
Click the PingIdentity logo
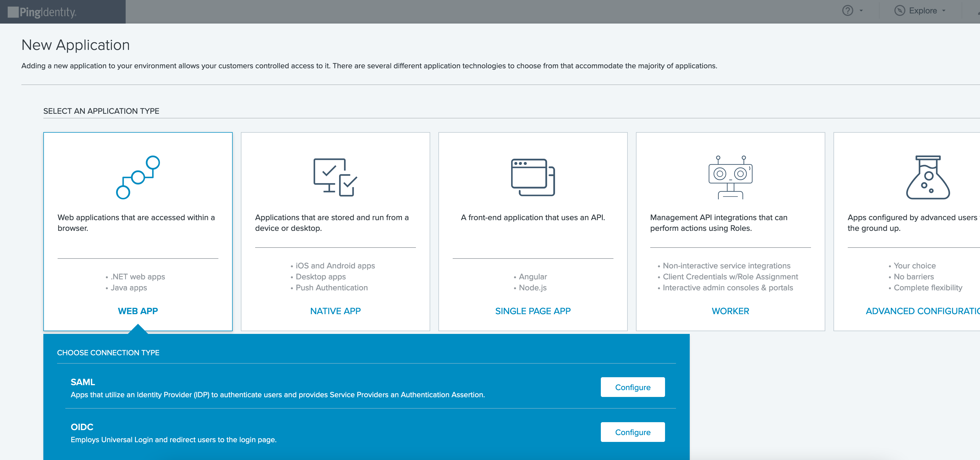point(43,12)
